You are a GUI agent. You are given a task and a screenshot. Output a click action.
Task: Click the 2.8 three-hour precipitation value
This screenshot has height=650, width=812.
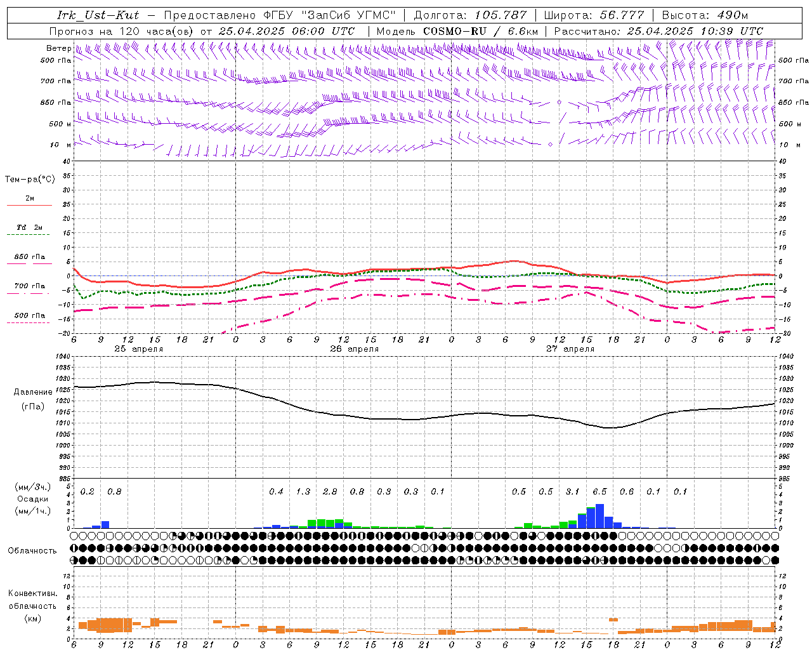[330, 491]
